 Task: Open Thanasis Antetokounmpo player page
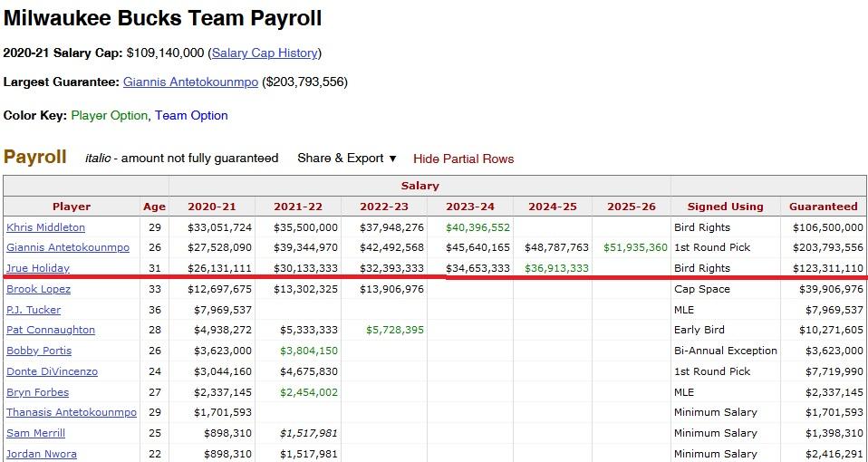72,412
